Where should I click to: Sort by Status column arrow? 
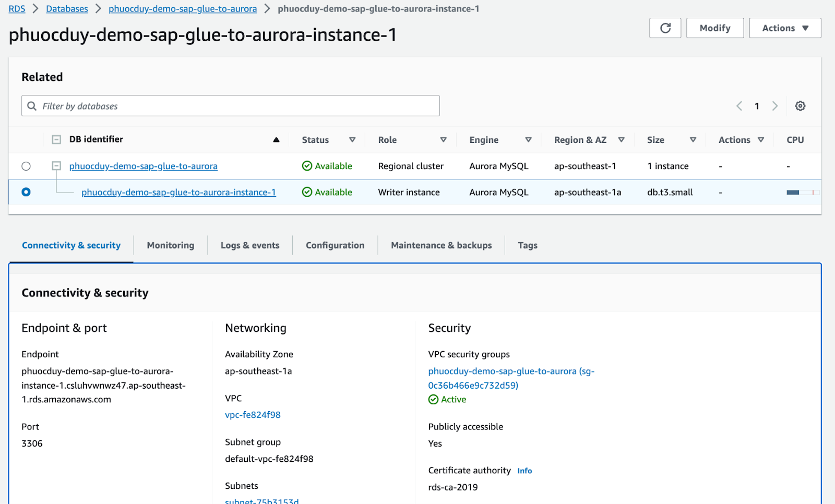[352, 140]
